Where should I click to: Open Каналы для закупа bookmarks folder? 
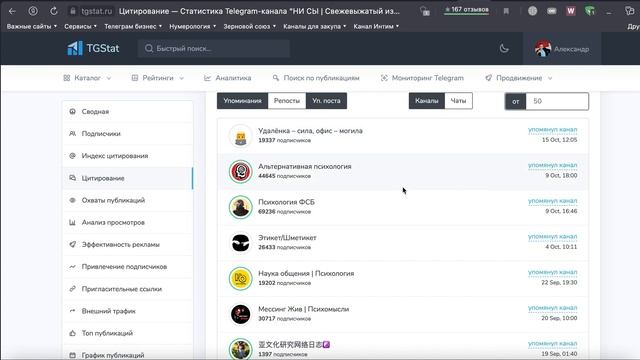[315, 26]
